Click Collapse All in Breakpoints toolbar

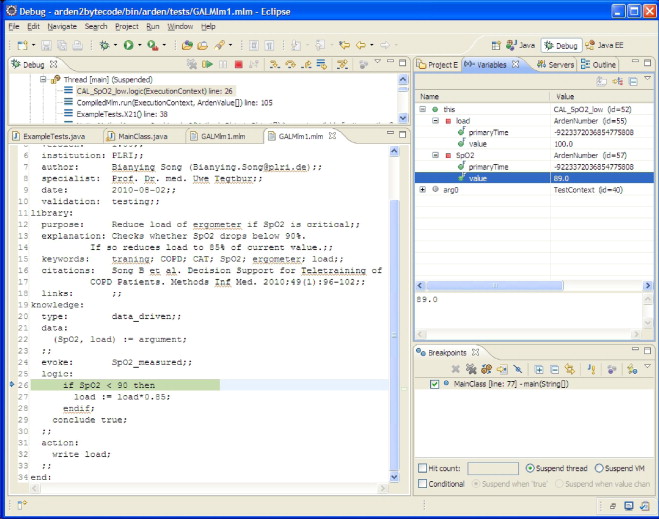[x=554, y=369]
